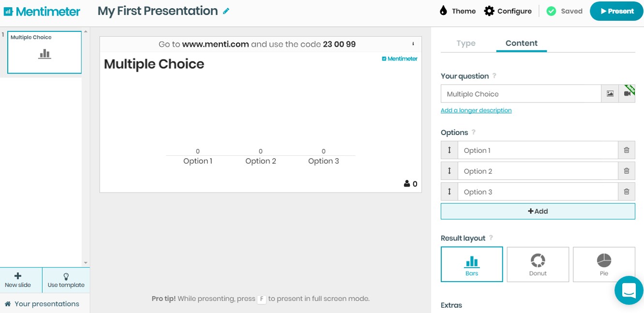The height and width of the screenshot is (313, 644).
Task: Click the Add option button
Action: [538, 211]
